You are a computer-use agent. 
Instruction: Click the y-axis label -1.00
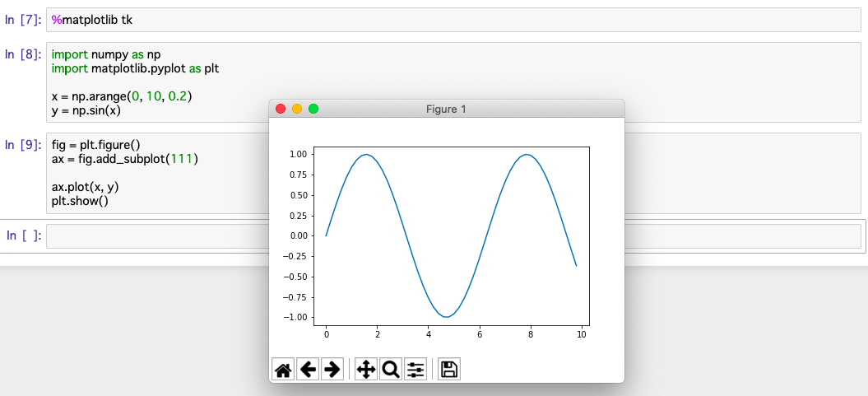point(296,317)
